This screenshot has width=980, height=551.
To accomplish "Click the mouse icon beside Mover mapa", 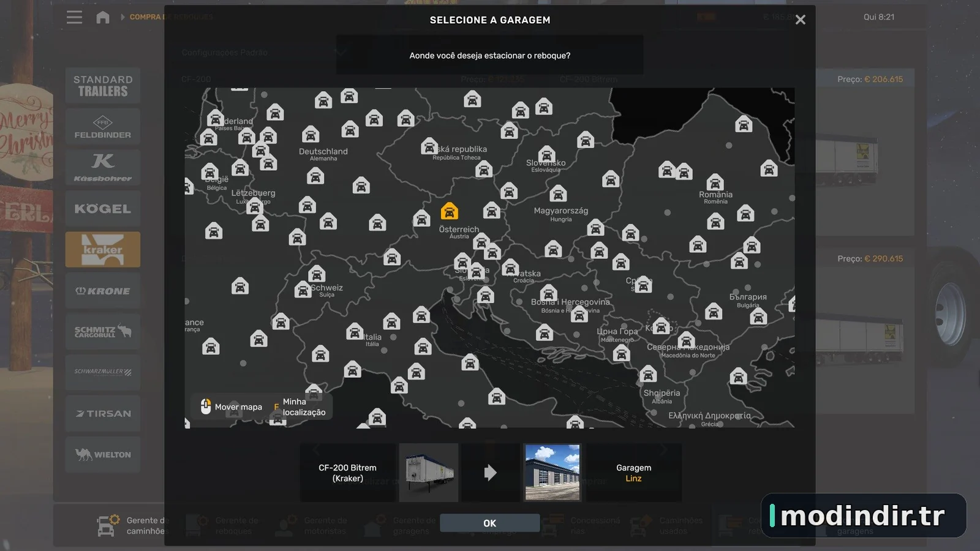I will [x=206, y=406].
